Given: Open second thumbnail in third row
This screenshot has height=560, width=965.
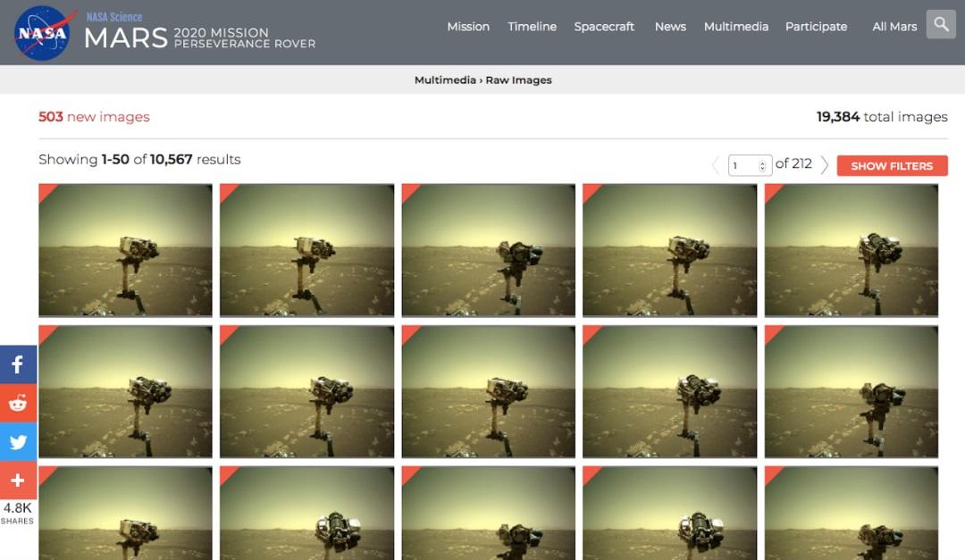Looking at the screenshot, I should click(307, 514).
